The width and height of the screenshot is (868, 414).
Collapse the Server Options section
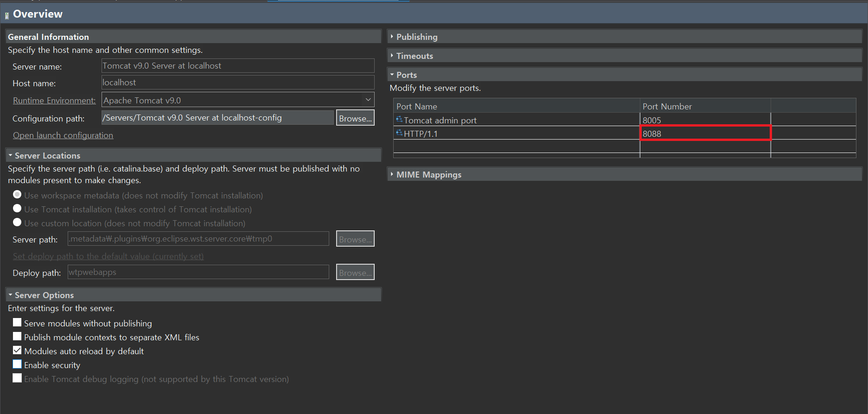click(x=10, y=295)
